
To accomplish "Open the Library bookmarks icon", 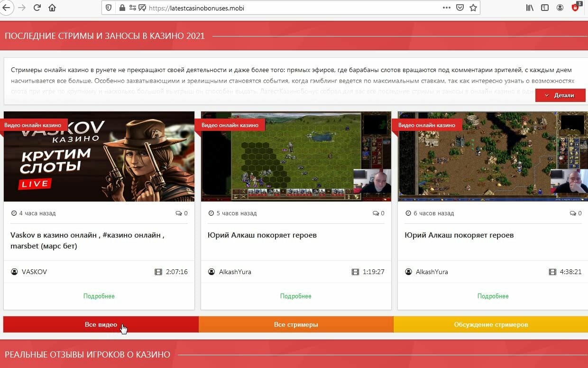I will point(530,8).
